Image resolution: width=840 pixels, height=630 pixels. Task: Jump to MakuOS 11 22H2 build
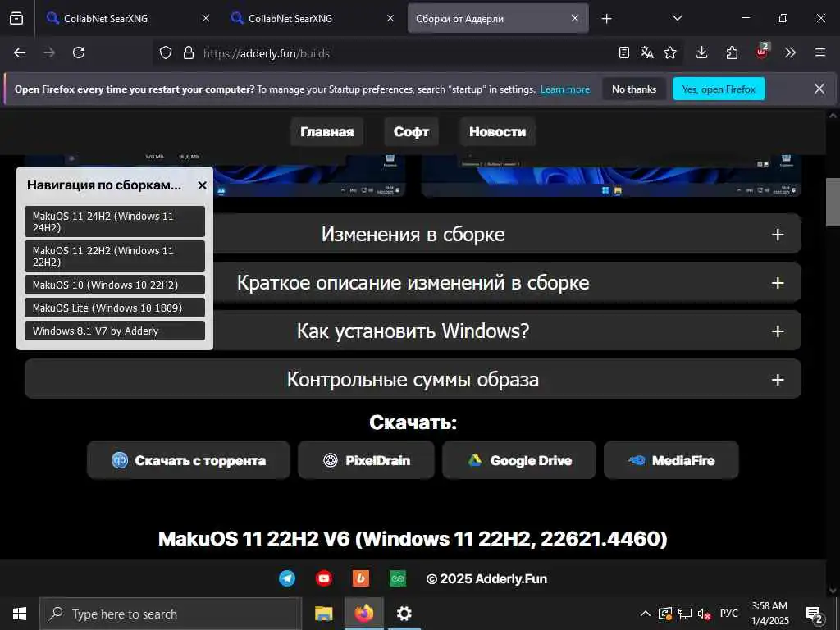pyautogui.click(x=115, y=256)
